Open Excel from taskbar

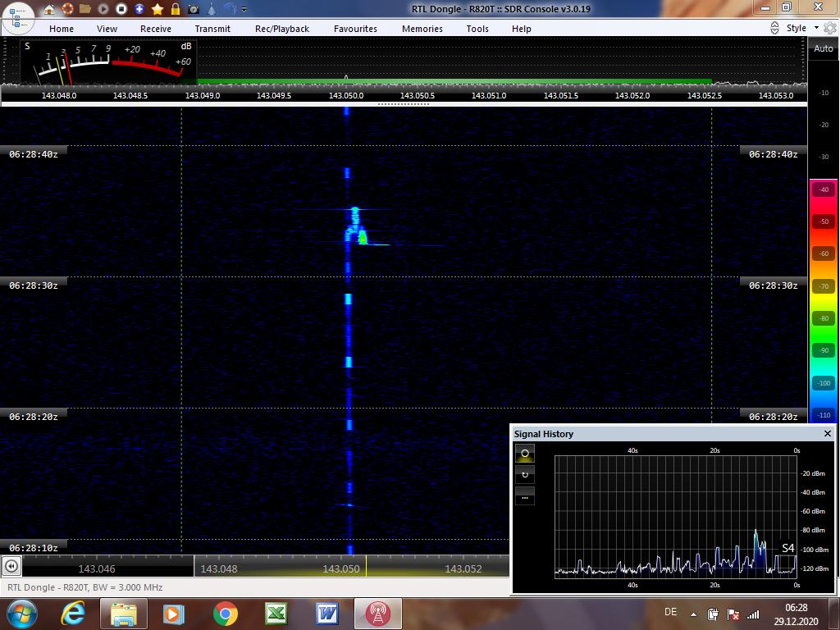point(276,614)
